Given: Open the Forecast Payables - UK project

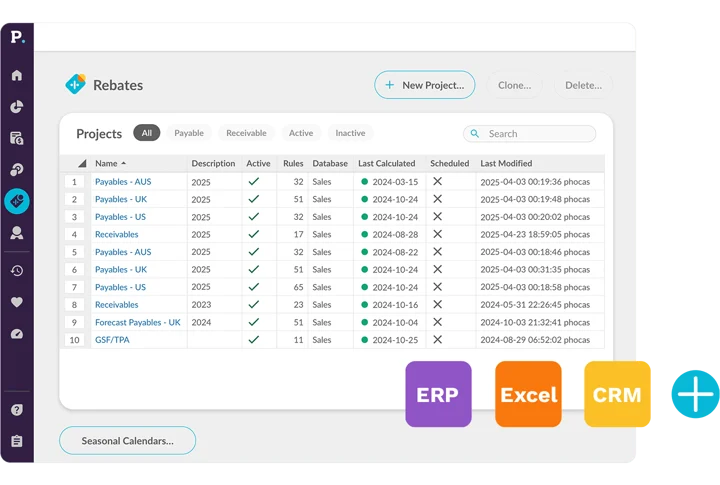Looking at the screenshot, I should [138, 322].
